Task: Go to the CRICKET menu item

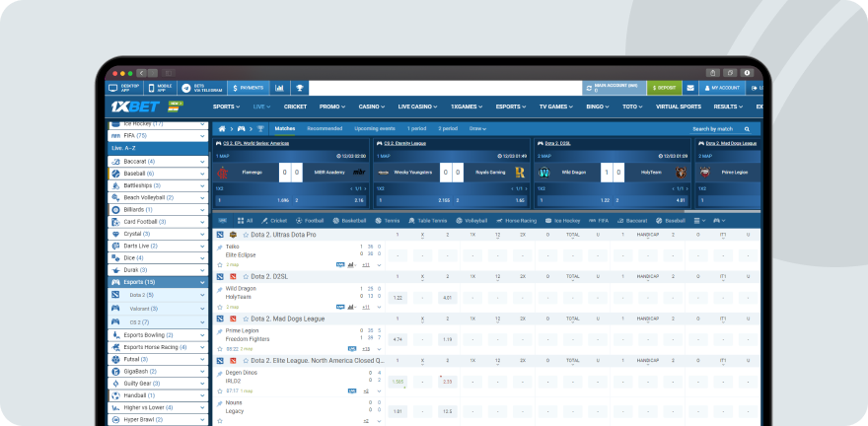Action: pyautogui.click(x=295, y=106)
